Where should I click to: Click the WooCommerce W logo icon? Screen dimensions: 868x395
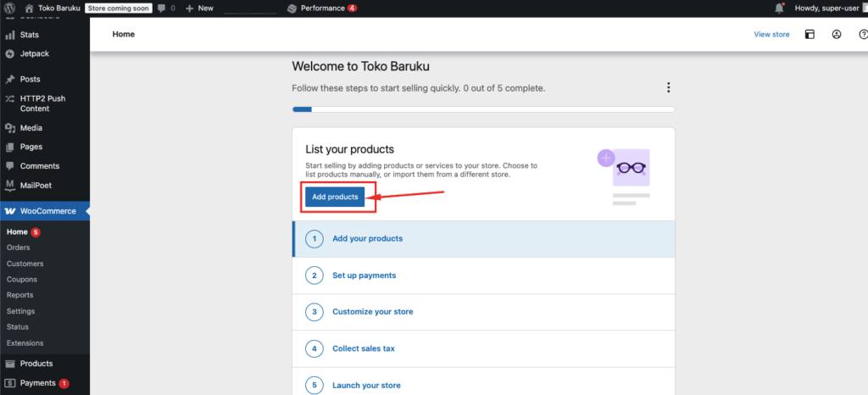(x=10, y=211)
